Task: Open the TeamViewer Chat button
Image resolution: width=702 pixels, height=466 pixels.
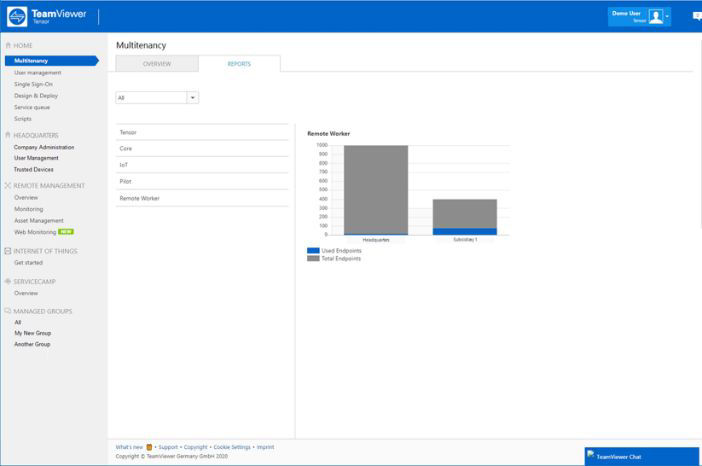Action: pyautogui.click(x=642, y=456)
